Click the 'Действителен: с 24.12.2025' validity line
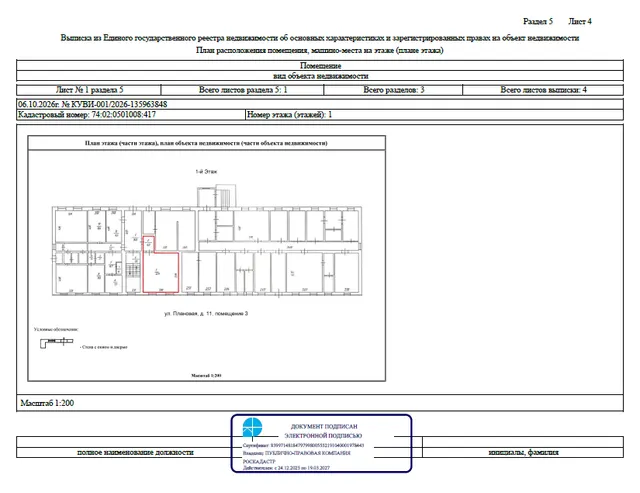Screen dimensions: 640x493 pos(286,468)
